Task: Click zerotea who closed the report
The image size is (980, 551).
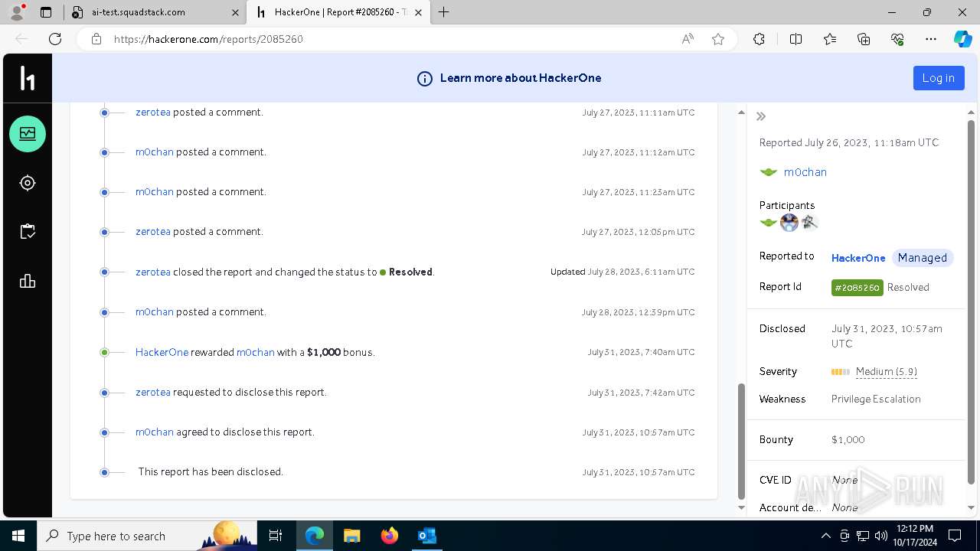Action: [153, 272]
